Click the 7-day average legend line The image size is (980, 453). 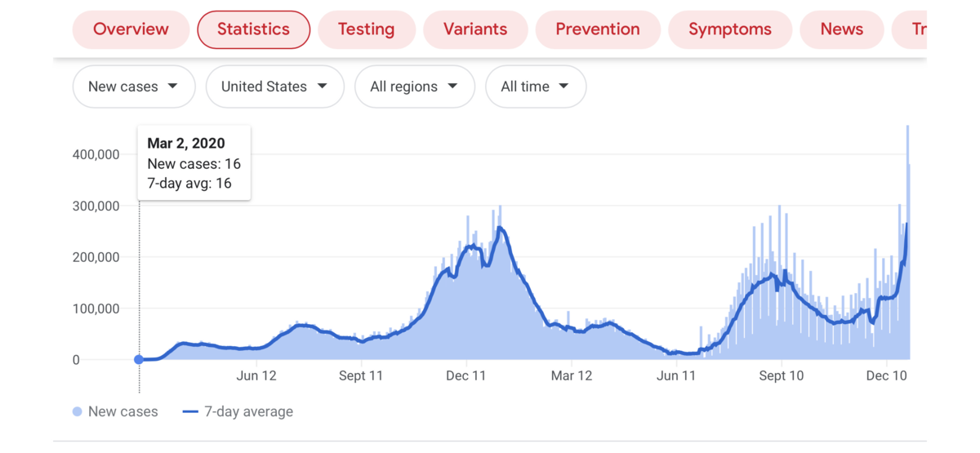point(190,412)
